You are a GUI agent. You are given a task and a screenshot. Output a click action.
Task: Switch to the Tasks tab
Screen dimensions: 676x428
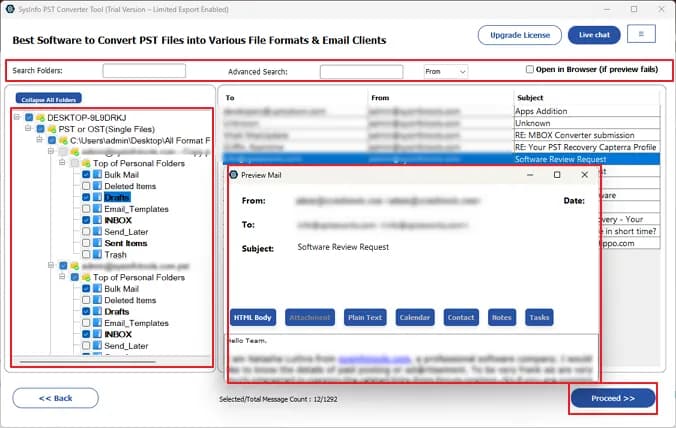coord(539,318)
